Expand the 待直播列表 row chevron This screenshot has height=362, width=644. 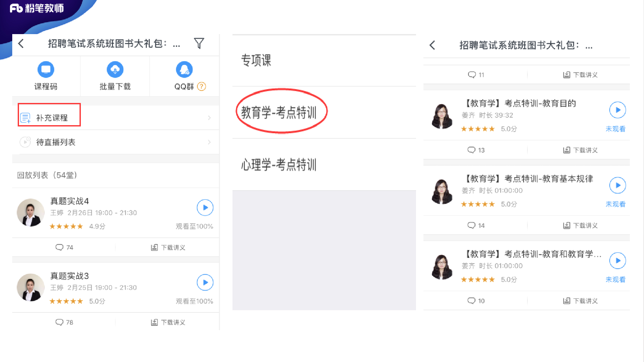[209, 142]
